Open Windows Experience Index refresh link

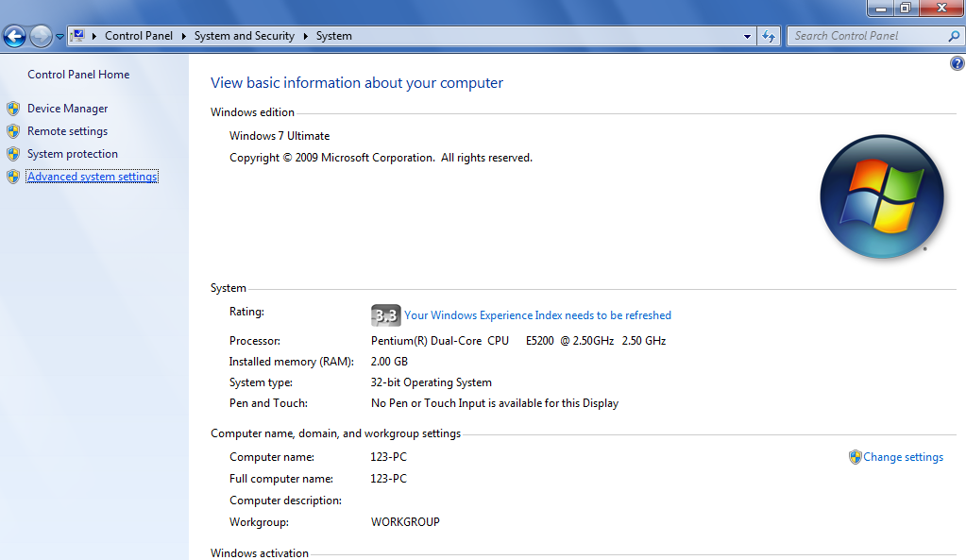(x=538, y=315)
